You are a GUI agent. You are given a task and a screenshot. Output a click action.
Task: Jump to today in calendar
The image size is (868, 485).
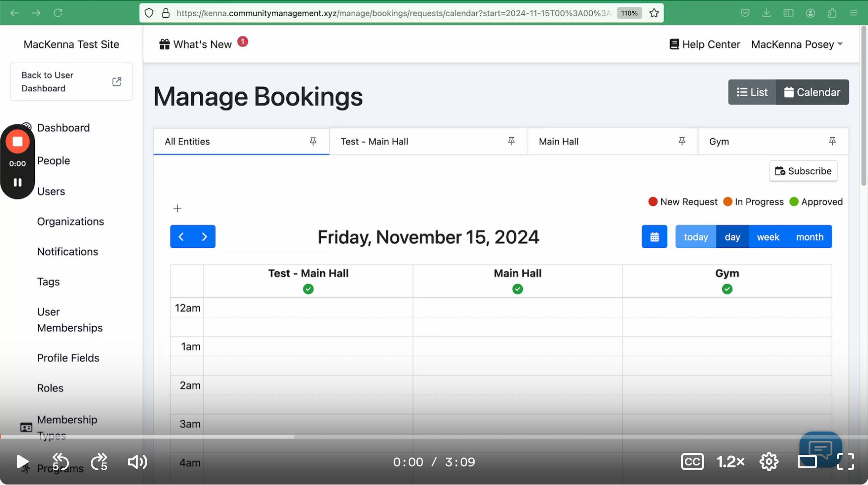click(696, 237)
